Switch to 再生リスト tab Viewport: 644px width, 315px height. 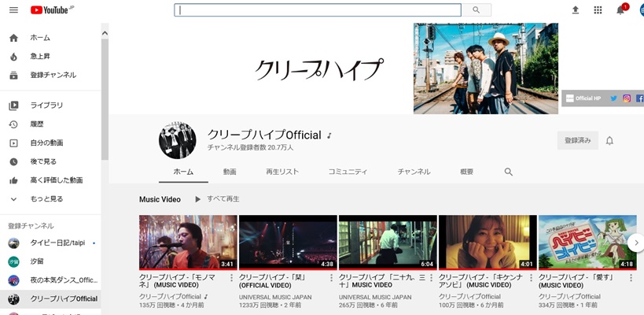click(x=282, y=172)
